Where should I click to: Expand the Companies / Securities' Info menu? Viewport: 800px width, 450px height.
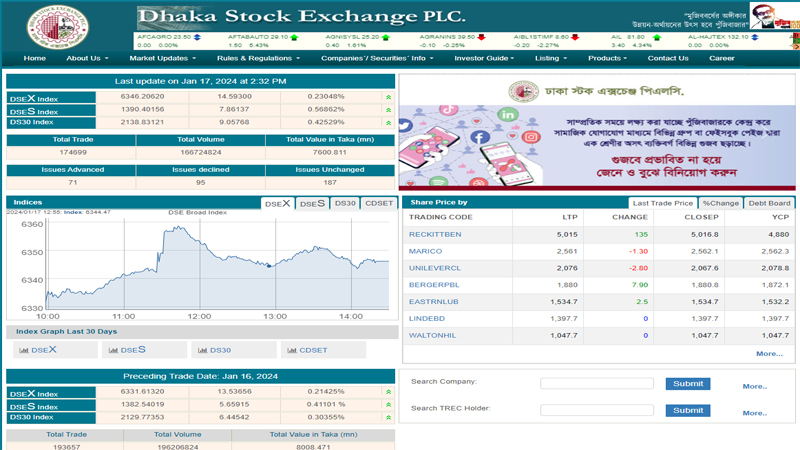coord(378,58)
